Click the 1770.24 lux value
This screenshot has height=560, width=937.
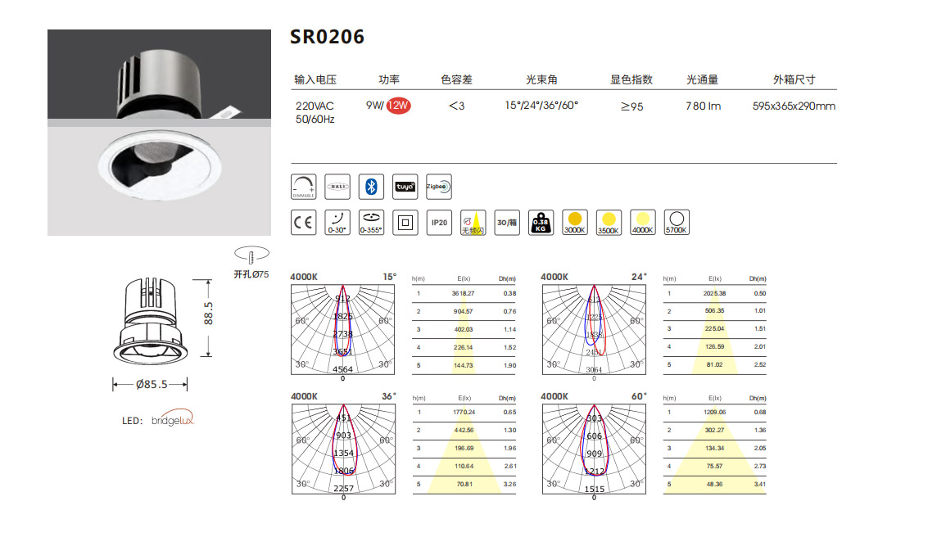coord(464,412)
